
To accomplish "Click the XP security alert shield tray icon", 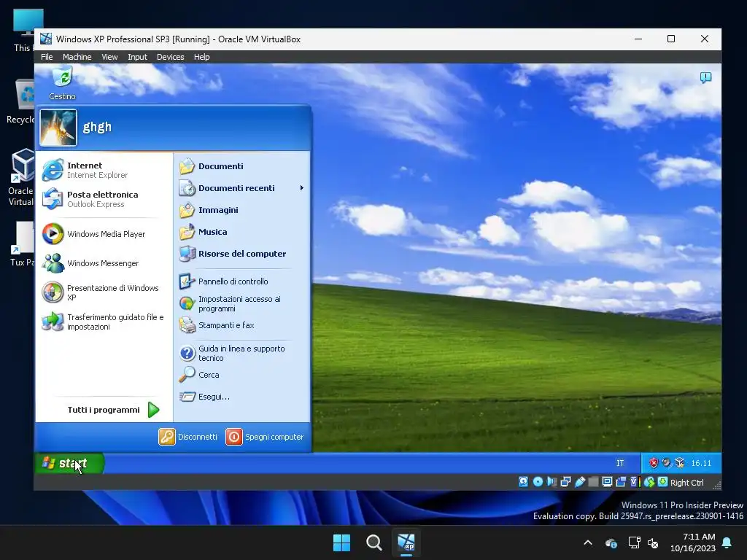I will [x=654, y=462].
